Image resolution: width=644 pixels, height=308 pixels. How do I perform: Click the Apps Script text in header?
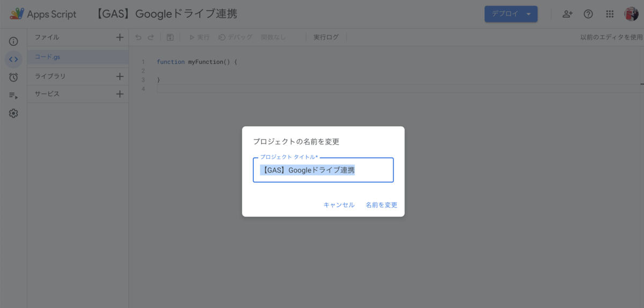tap(52, 14)
